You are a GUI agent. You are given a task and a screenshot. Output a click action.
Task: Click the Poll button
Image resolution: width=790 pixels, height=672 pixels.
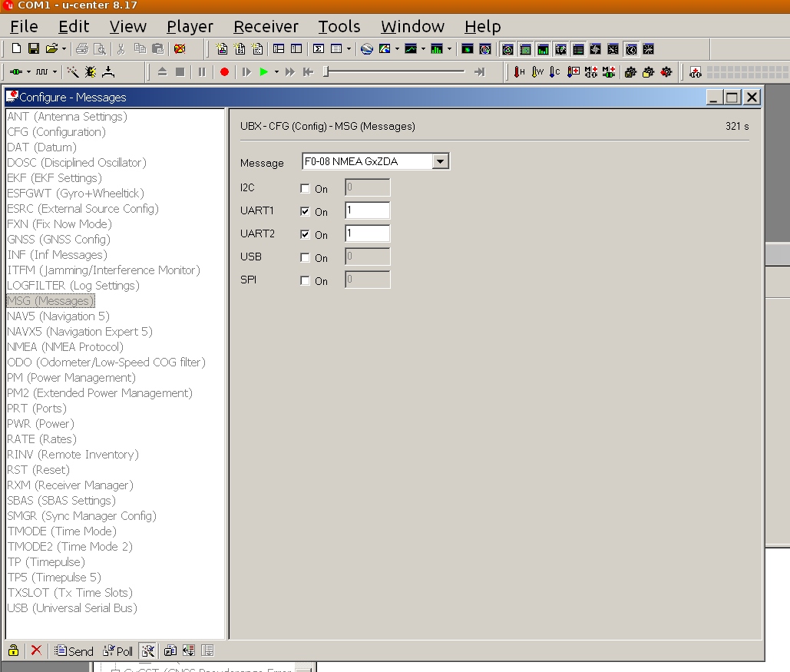tap(117, 650)
